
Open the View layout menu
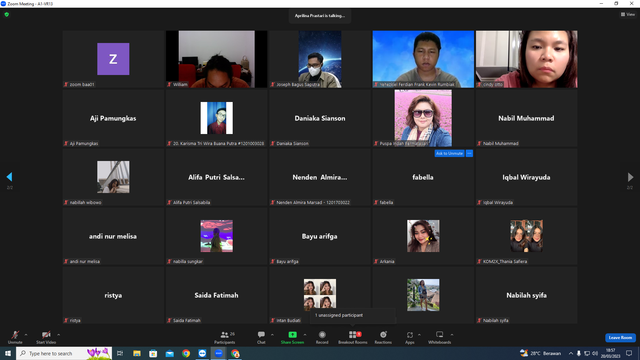pyautogui.click(x=628, y=14)
